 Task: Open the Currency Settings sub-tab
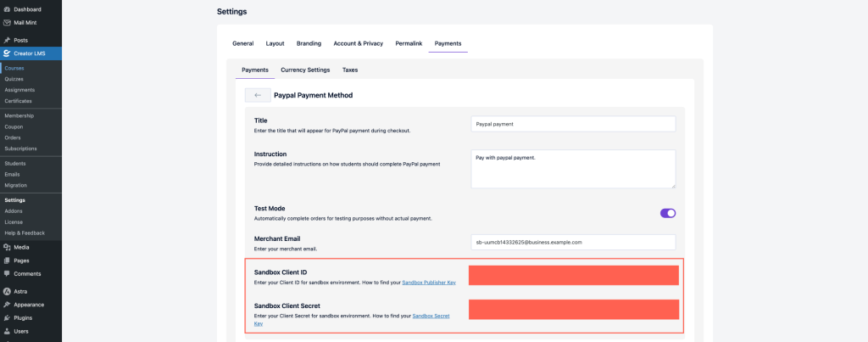(305, 70)
